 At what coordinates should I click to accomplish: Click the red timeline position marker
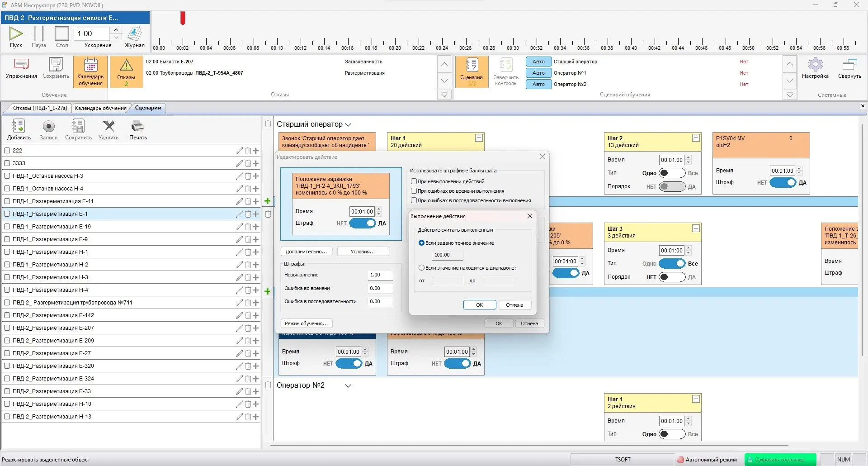(x=183, y=19)
